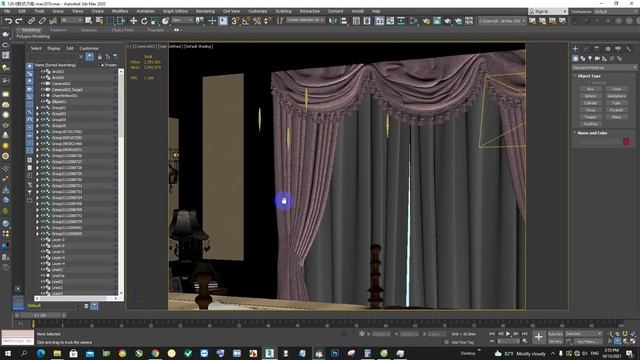Viewport: 640px width, 360px height.
Task: Open the Reference Coordinate System dropdown
Action: click(182, 20)
